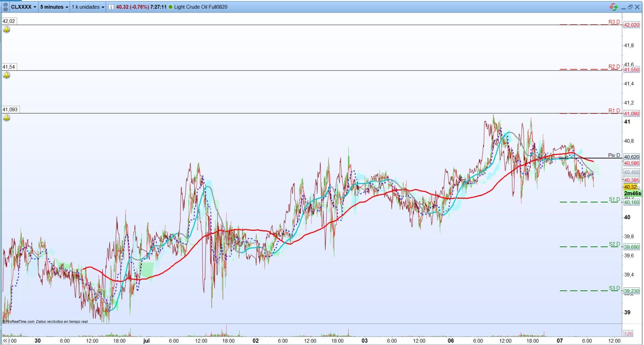
Task: Close the chart window
Action: click(637, 7)
